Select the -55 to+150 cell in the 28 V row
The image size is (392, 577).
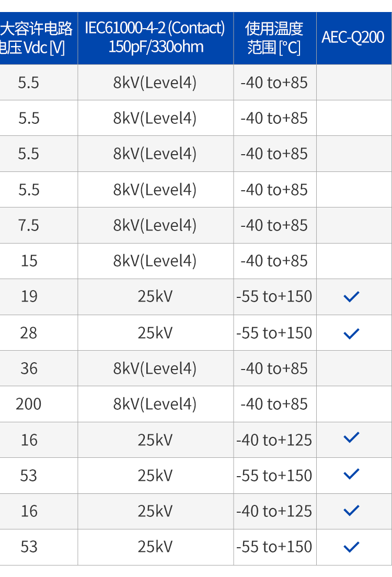pos(274,333)
